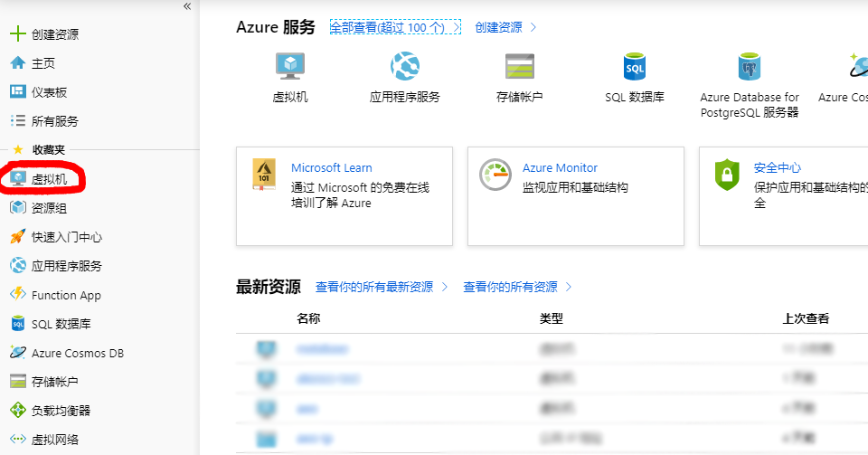
Task: Collapse the left sidebar with double chevron
Action: point(187,6)
